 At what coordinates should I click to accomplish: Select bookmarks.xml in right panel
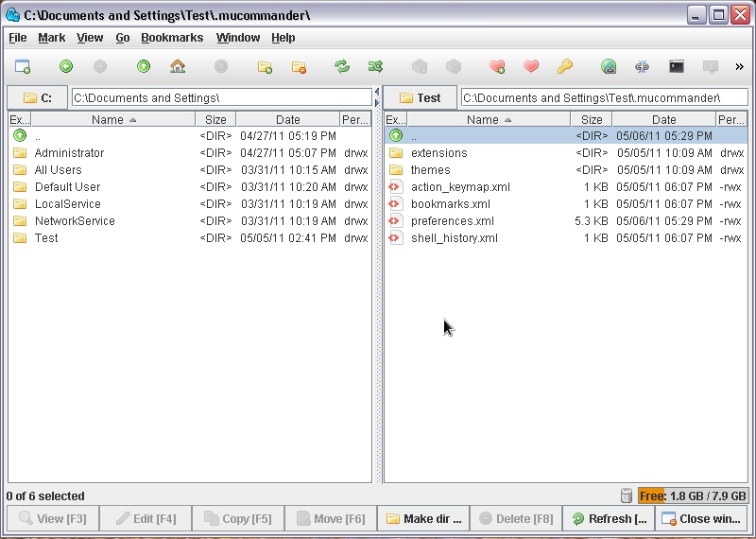click(x=566, y=203)
